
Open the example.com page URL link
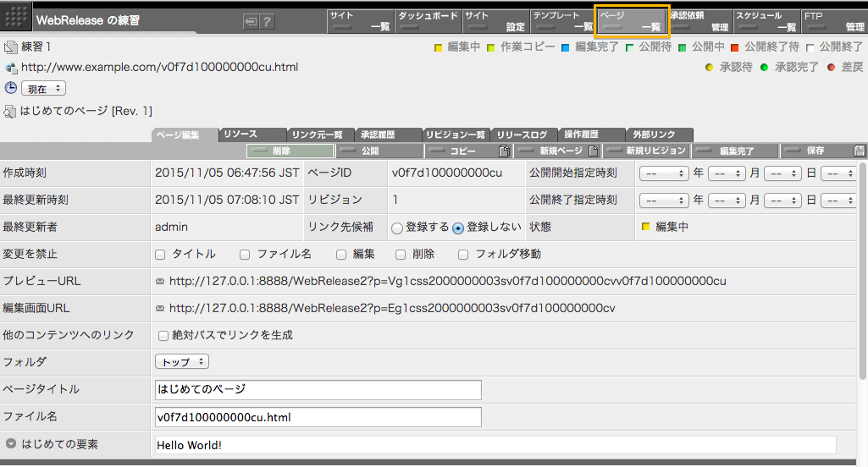pyautogui.click(x=159, y=68)
